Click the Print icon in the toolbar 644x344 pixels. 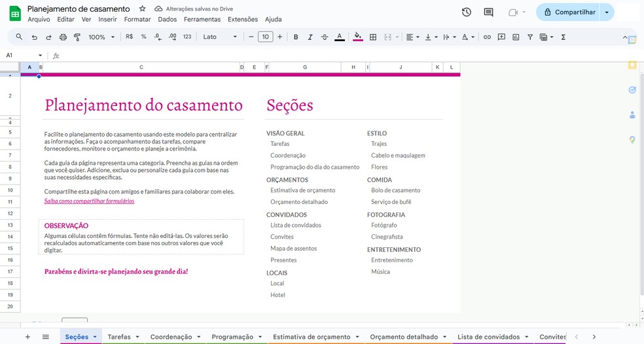click(63, 37)
